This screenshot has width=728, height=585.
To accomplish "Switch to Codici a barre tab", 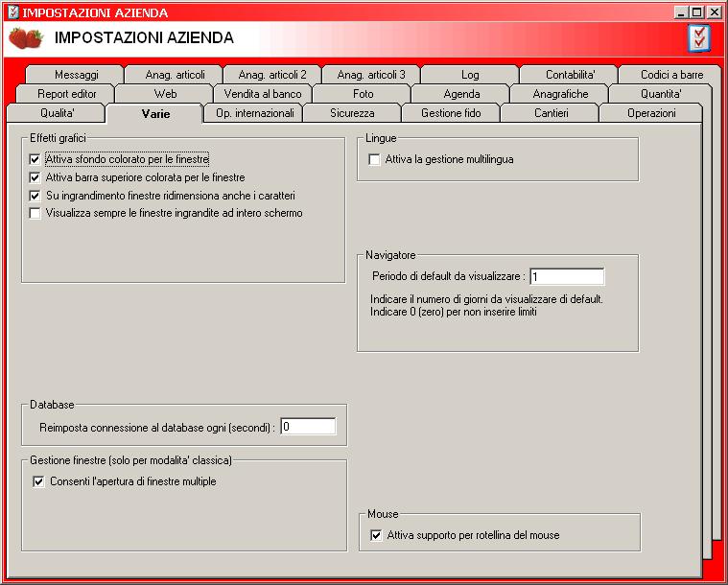I will 669,74.
